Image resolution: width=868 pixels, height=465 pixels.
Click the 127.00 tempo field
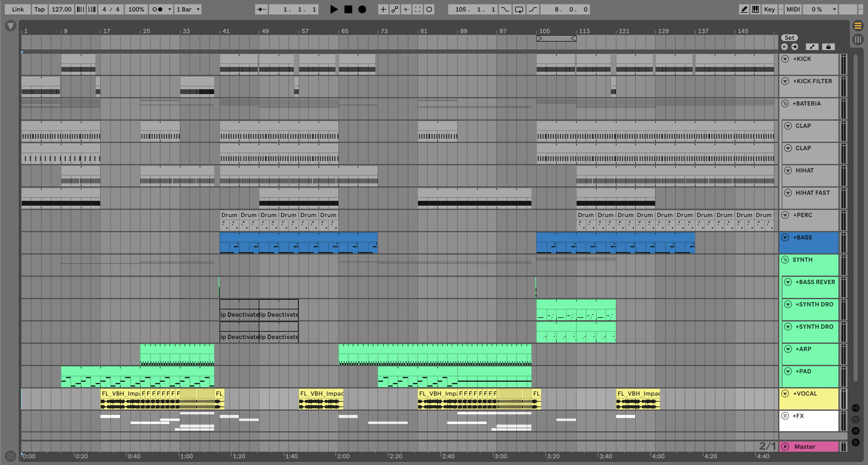click(61, 9)
